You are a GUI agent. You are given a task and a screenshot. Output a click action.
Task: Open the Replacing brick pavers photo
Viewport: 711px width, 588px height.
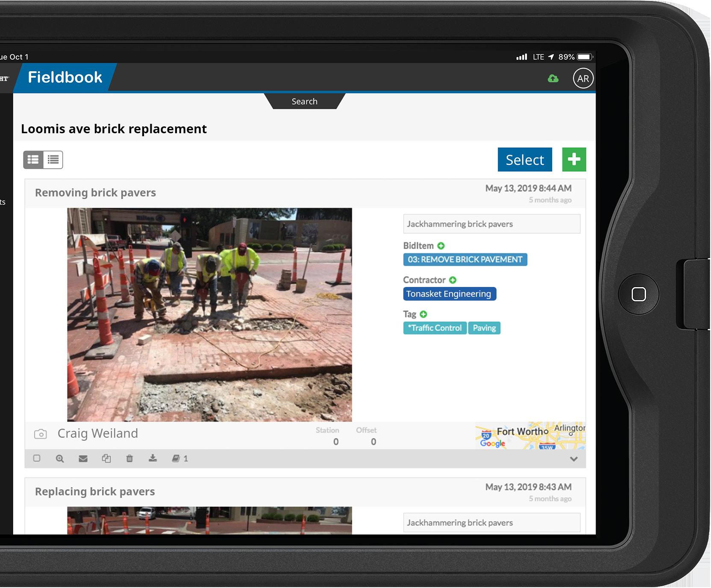[209, 521]
